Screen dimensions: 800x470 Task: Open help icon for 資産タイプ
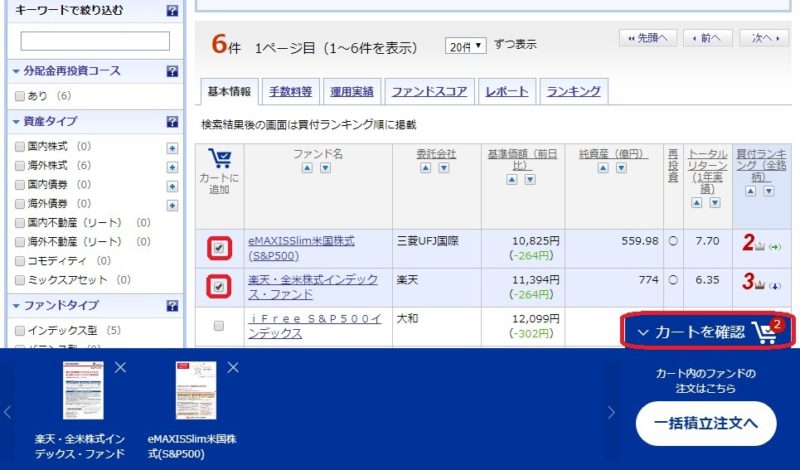(172, 121)
